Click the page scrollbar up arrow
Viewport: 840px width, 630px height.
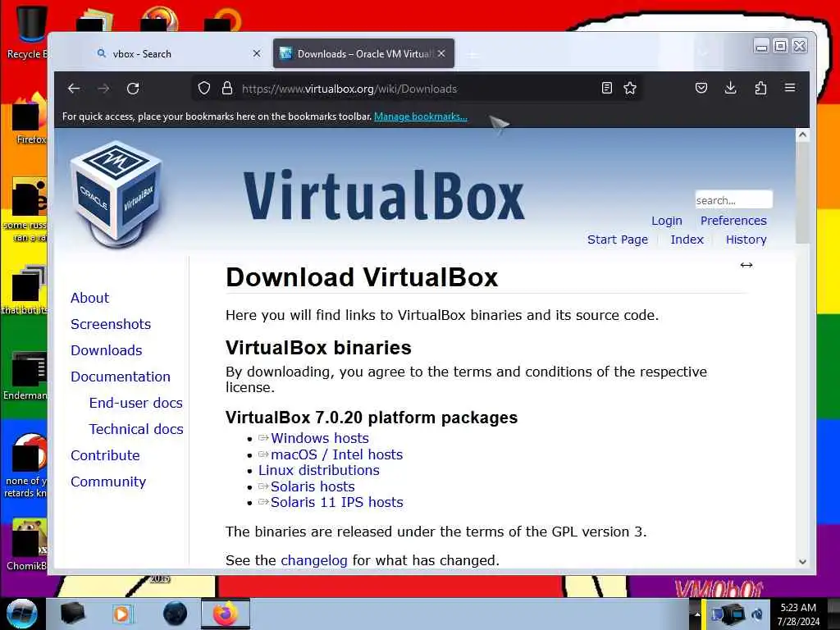pos(802,135)
